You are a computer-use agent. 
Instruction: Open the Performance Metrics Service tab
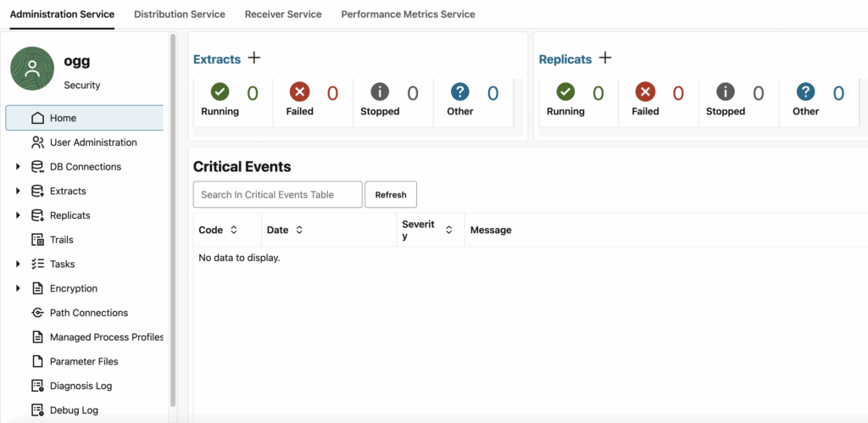[408, 14]
